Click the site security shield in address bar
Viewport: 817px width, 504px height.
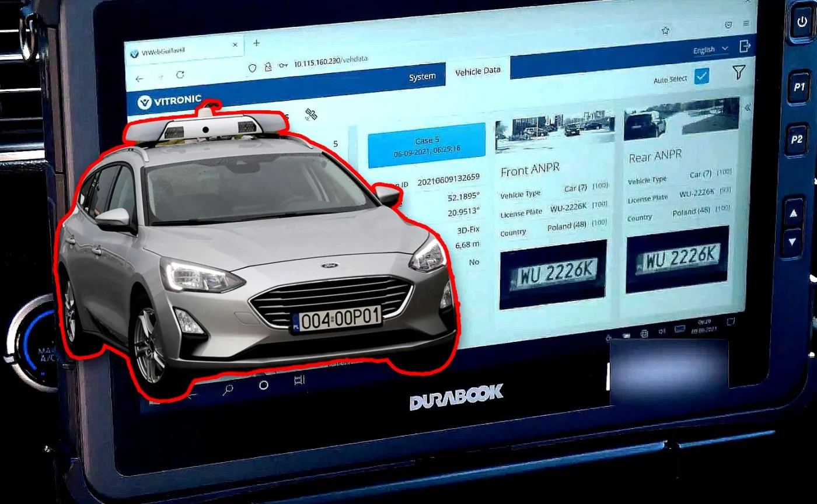(253, 68)
